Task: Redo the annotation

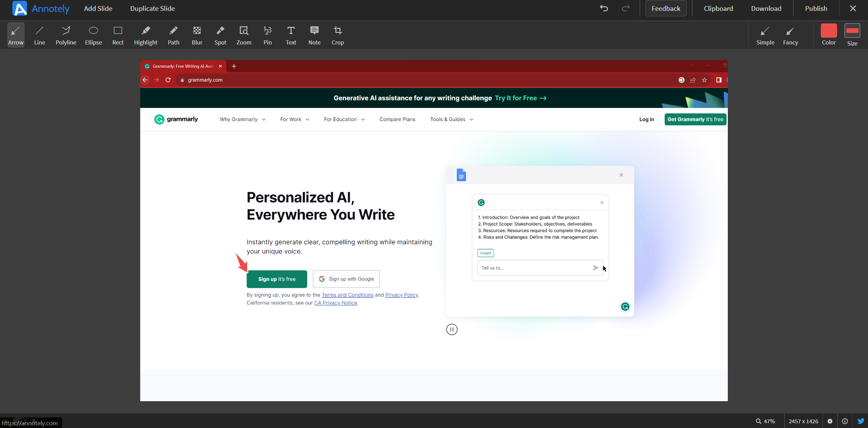Action: click(x=626, y=8)
